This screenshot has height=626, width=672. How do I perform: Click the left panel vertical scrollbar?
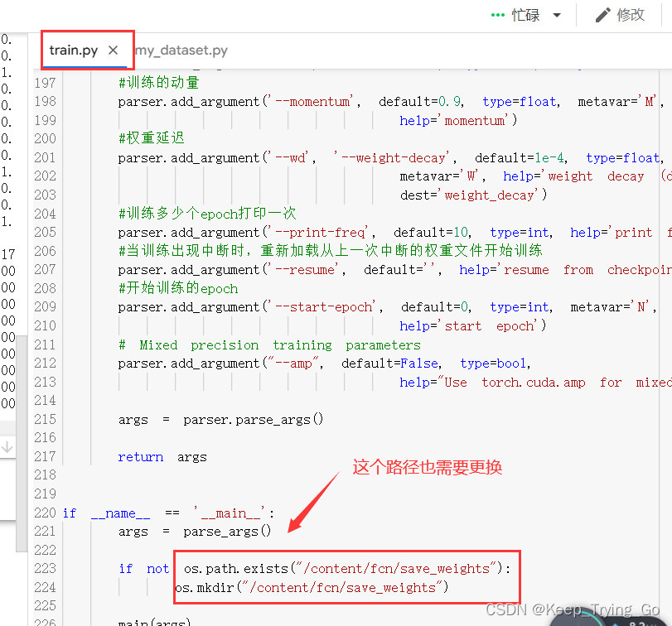tap(22, 443)
